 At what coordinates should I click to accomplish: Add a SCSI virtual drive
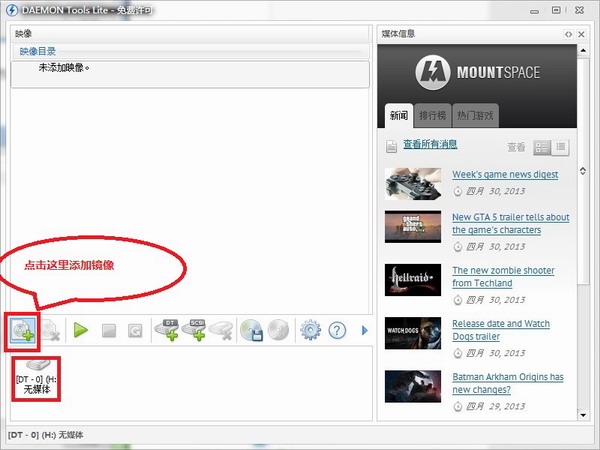pyautogui.click(x=194, y=330)
